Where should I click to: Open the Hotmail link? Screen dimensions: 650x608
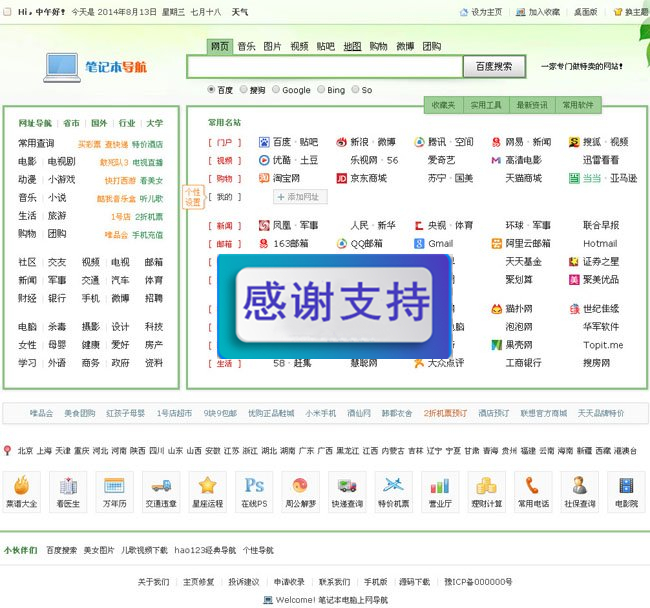tap(600, 244)
